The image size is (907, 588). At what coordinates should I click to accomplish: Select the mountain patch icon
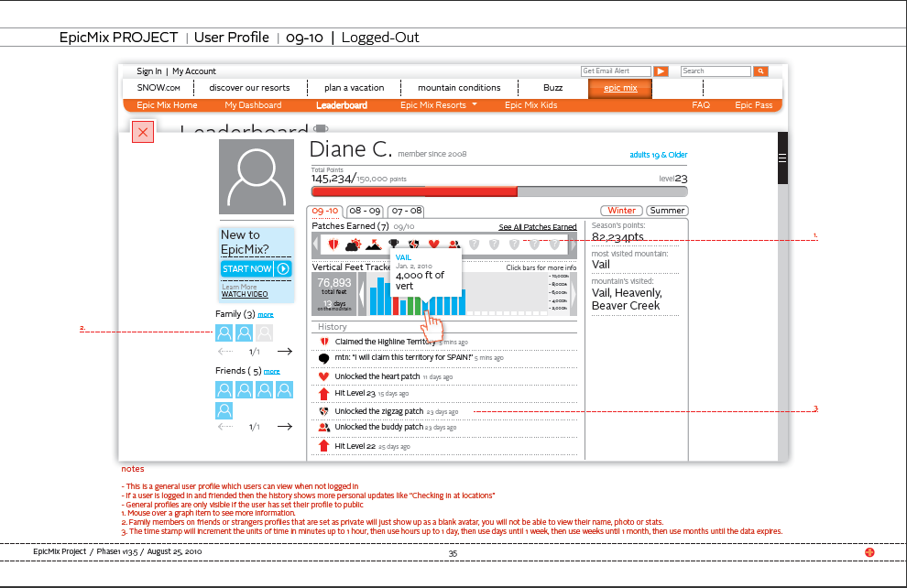pos(374,245)
